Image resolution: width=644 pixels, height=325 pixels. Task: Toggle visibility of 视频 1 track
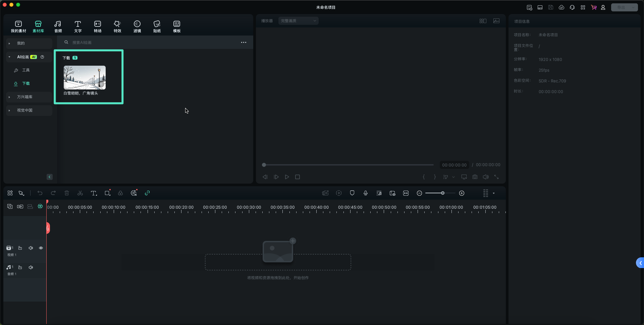[41, 248]
